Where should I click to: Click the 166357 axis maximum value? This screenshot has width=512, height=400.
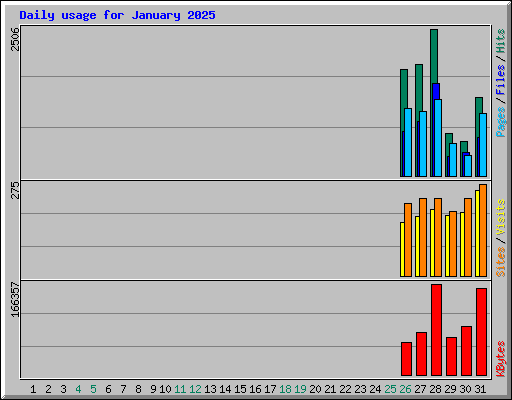pyautogui.click(x=15, y=299)
